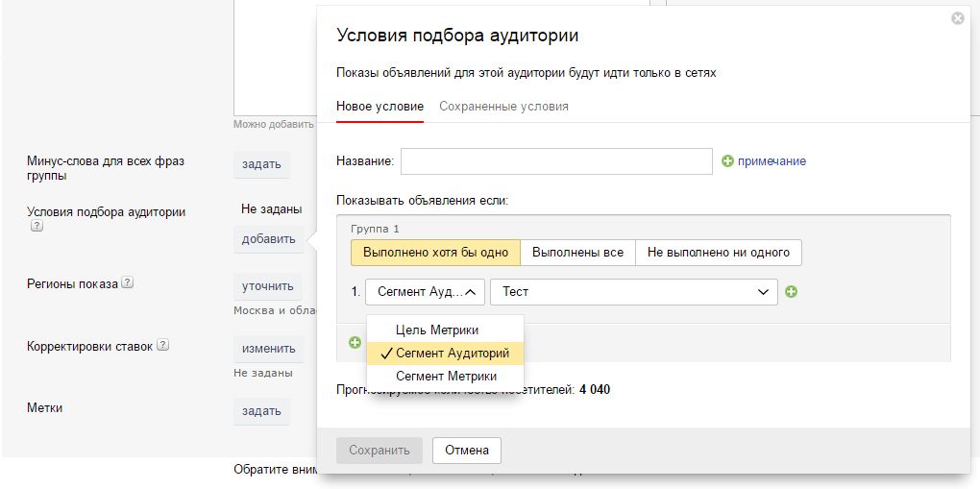
Task: Close the audience conditions dialog
Action: (957, 17)
